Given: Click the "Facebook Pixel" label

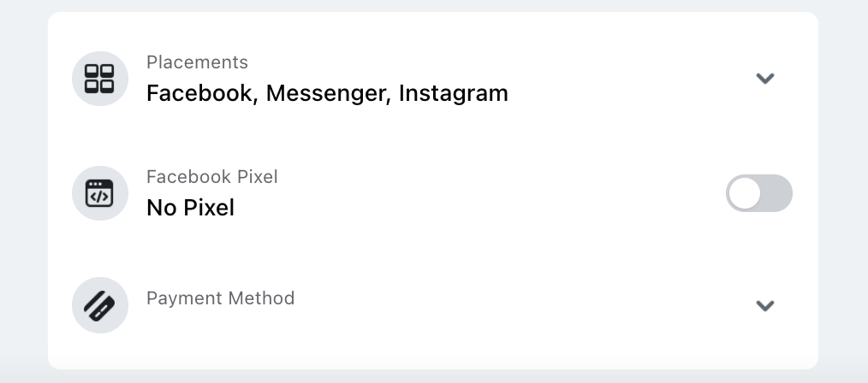Looking at the screenshot, I should [211, 177].
